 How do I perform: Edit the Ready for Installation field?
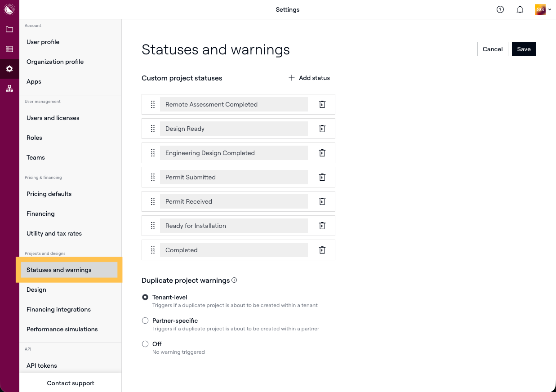point(234,226)
